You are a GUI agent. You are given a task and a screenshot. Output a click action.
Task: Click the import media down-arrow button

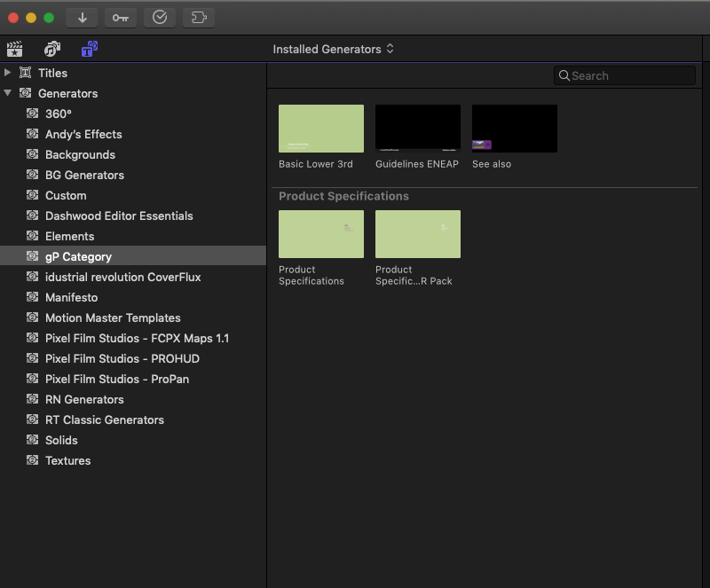pos(83,18)
